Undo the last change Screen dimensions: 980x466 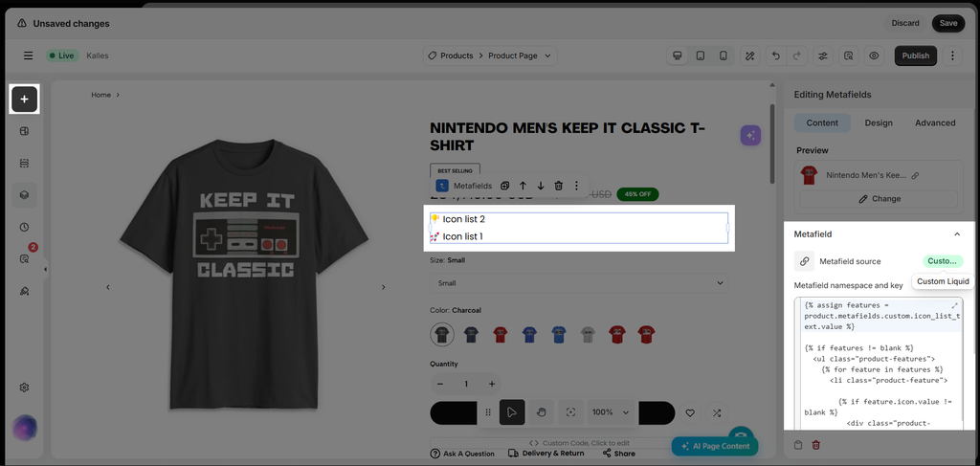[775, 55]
